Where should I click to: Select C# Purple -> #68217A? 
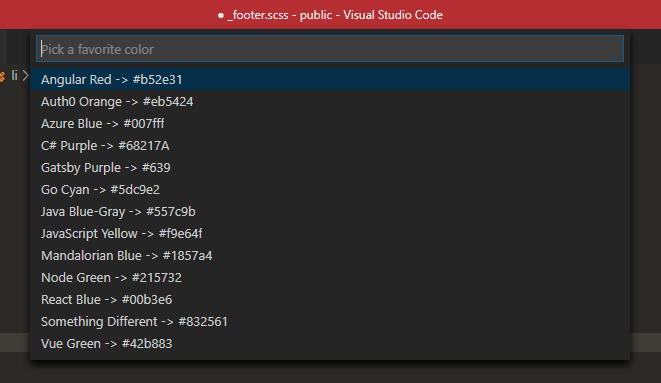click(x=330, y=145)
